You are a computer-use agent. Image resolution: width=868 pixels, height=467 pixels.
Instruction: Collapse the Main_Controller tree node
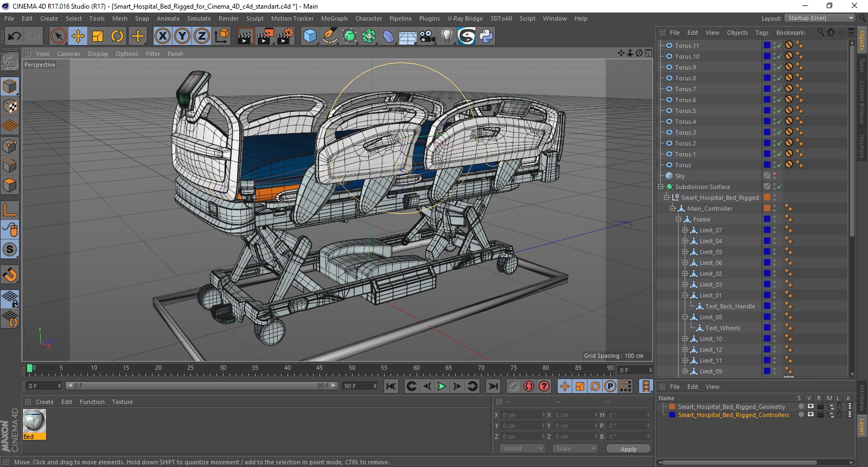673,209
